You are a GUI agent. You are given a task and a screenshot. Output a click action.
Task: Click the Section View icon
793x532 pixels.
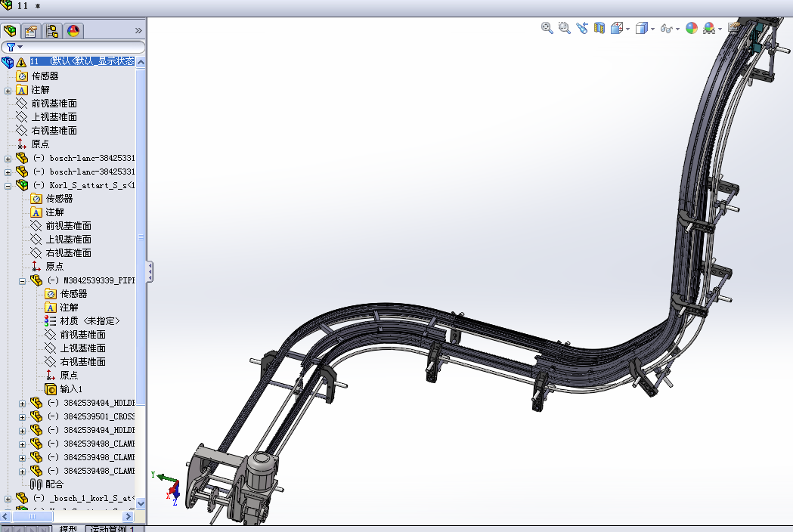(599, 28)
